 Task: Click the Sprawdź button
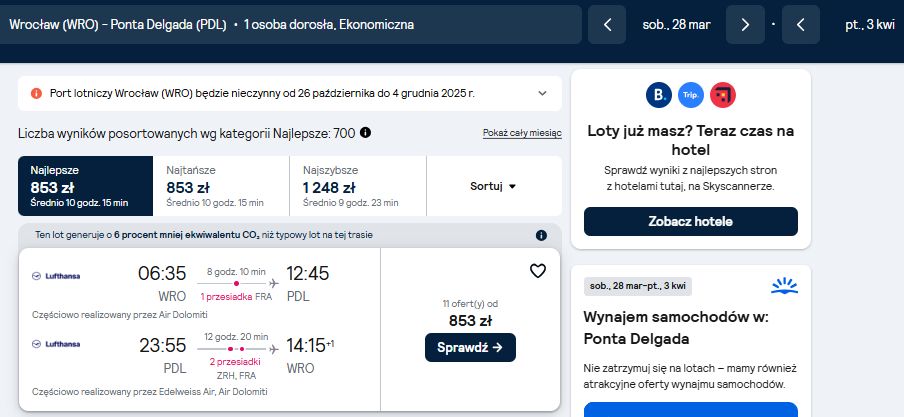click(x=470, y=348)
